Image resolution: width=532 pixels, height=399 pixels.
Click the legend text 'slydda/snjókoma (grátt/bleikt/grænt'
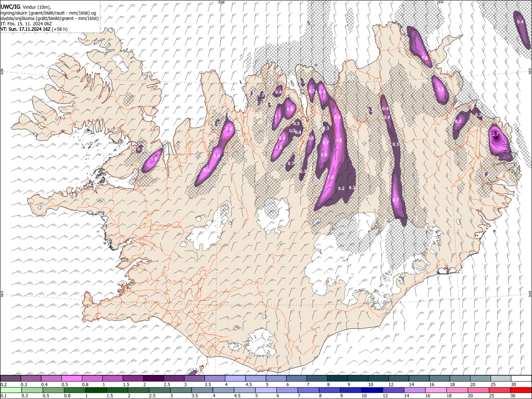tap(36, 18)
